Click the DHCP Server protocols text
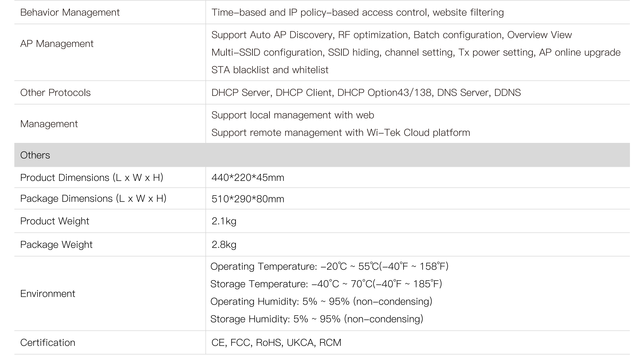This screenshot has width=644, height=355. coord(366,93)
